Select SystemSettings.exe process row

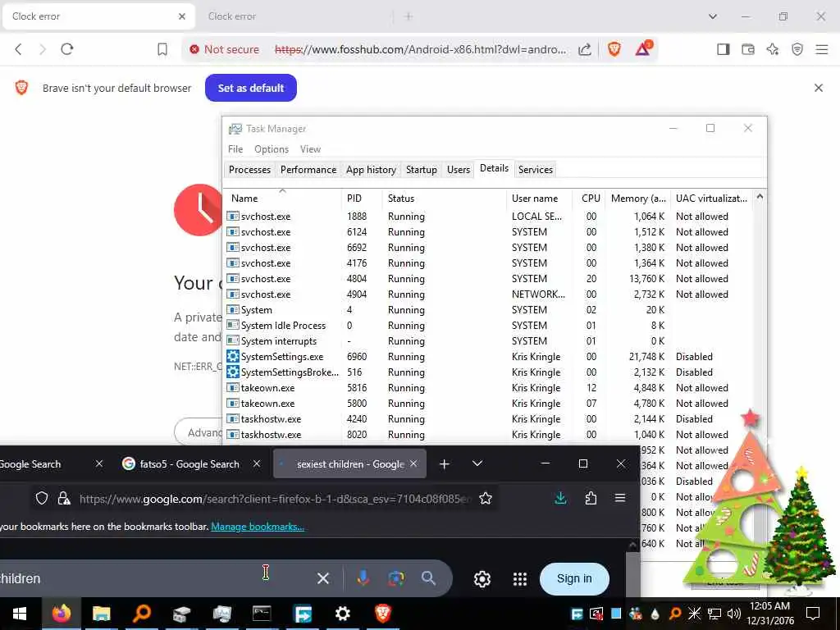click(489, 356)
